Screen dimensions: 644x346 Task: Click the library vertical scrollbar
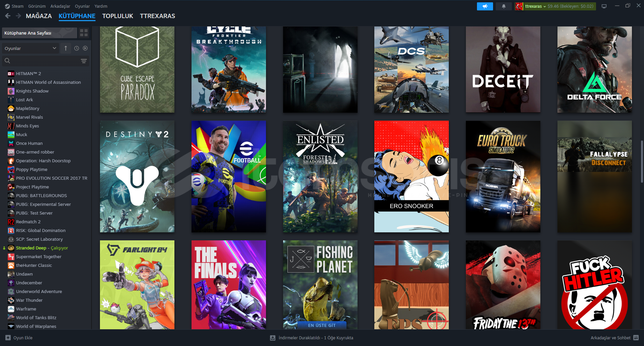642,162
